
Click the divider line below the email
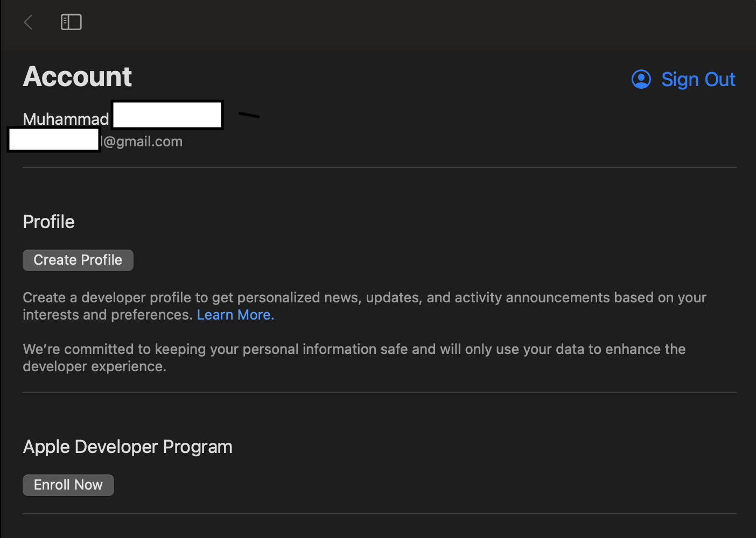(379, 167)
